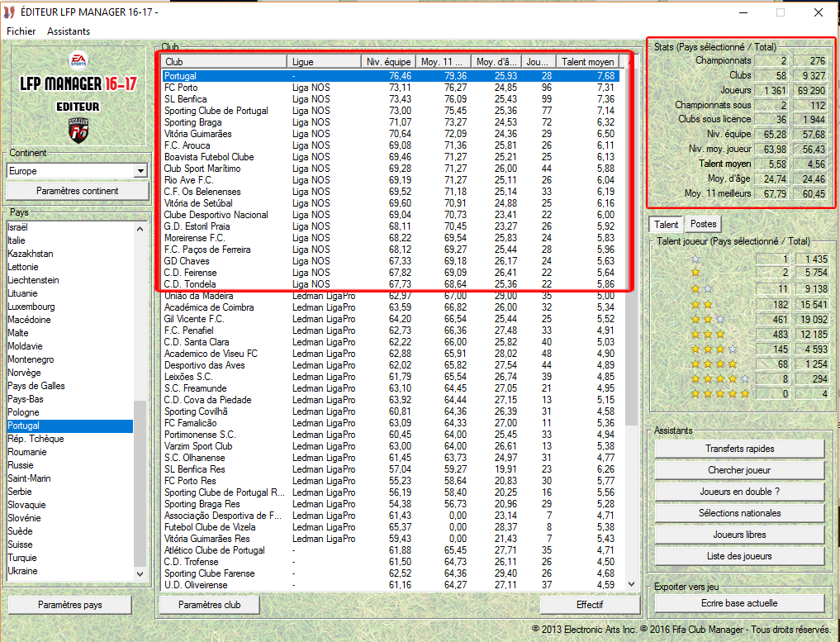Select the União da Madeira row
The height and width of the screenshot is (642, 840).
click(391, 296)
